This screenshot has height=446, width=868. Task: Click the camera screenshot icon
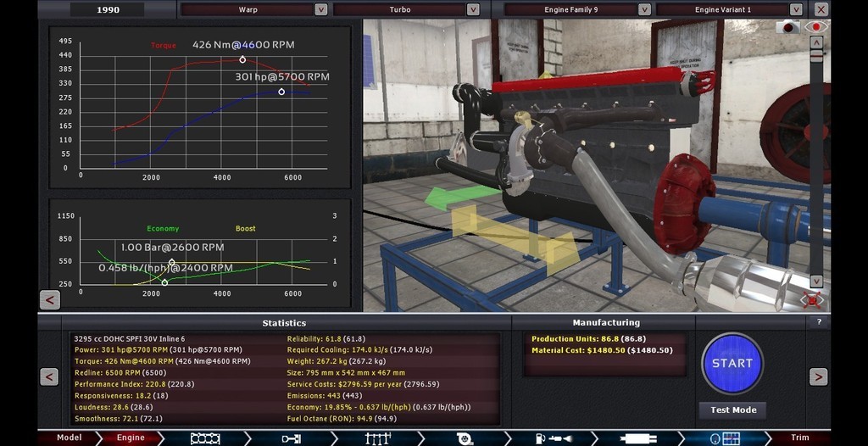[x=790, y=27]
